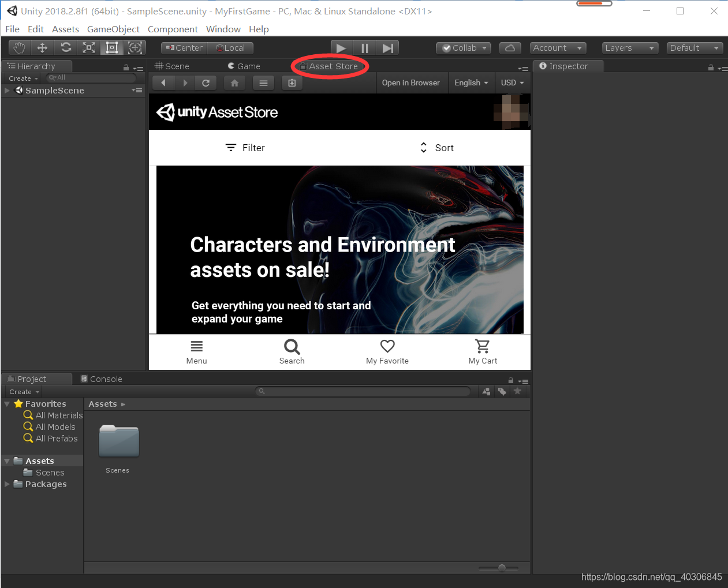728x588 pixels.
Task: Select the Rotate tool
Action: (66, 48)
